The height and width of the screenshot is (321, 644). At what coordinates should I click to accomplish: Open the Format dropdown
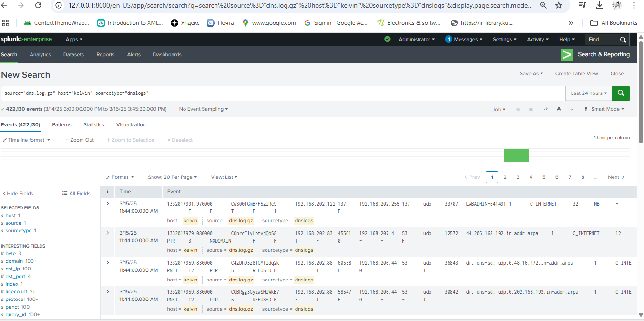point(120,177)
